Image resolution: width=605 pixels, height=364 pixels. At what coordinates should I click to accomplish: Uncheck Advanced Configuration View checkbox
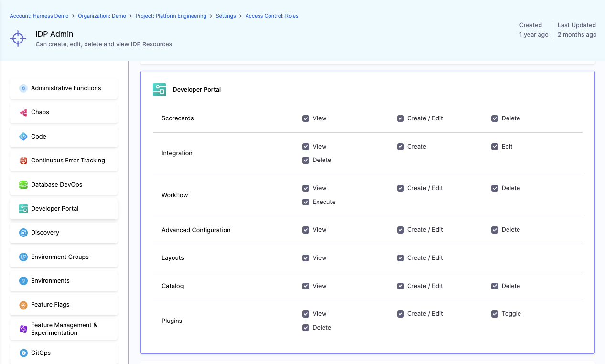coord(306,230)
